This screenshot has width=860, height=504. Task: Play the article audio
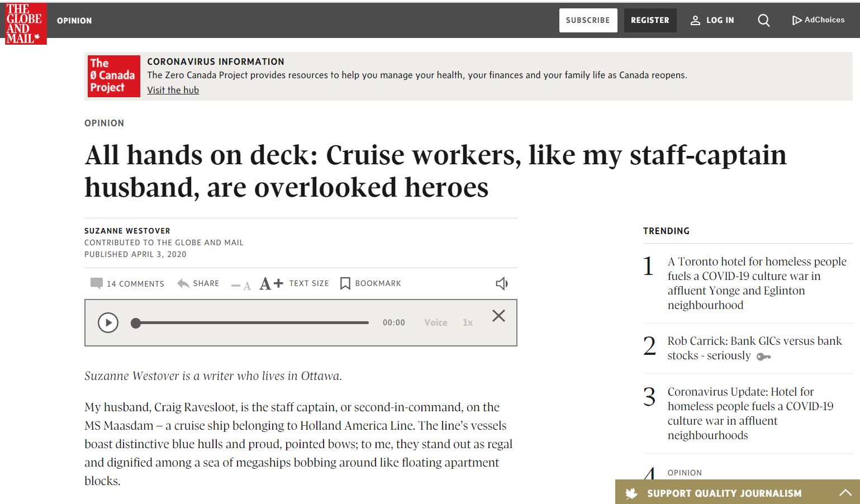[x=108, y=322]
